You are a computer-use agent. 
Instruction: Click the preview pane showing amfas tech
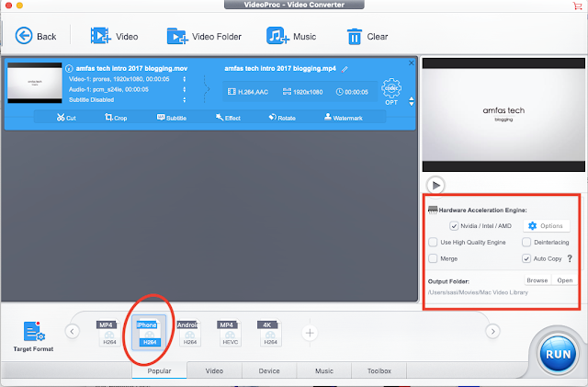[x=503, y=115]
